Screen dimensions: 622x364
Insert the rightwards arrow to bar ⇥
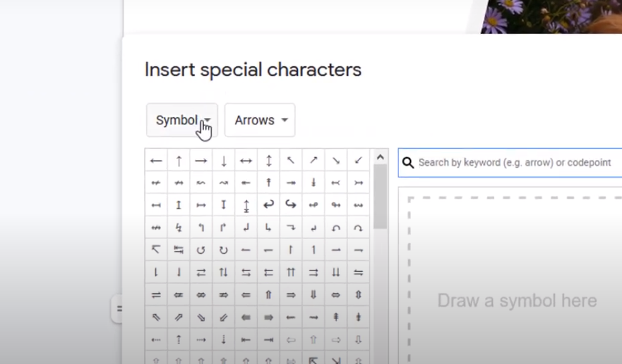tap(268, 339)
